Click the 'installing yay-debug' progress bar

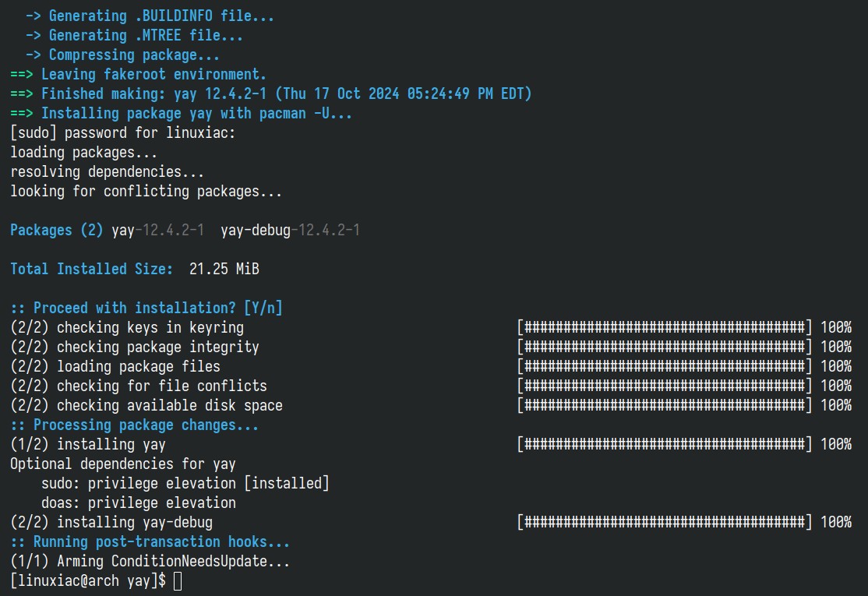[x=665, y=522]
